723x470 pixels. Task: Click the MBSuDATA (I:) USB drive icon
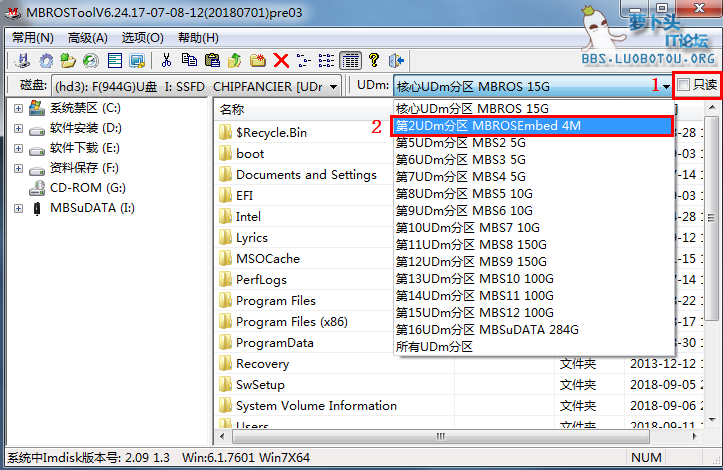tap(37, 208)
